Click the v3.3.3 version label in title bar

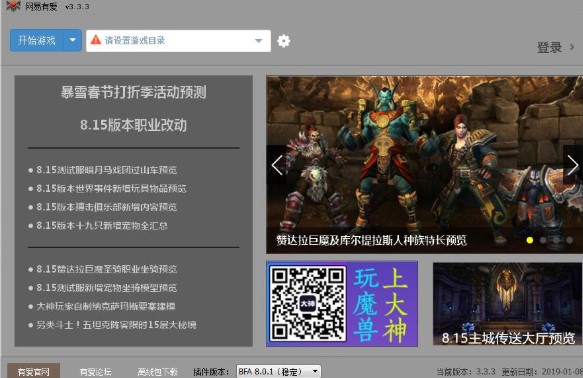[77, 7]
